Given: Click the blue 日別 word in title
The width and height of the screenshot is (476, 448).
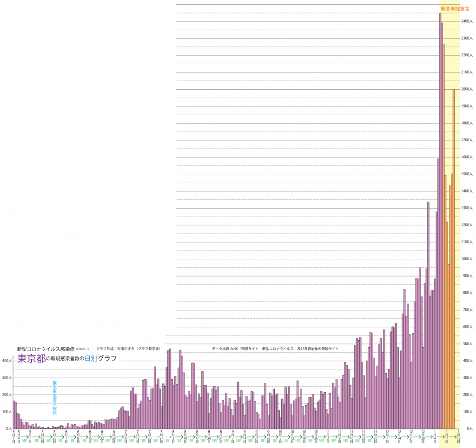Looking at the screenshot, I should tap(91, 358).
